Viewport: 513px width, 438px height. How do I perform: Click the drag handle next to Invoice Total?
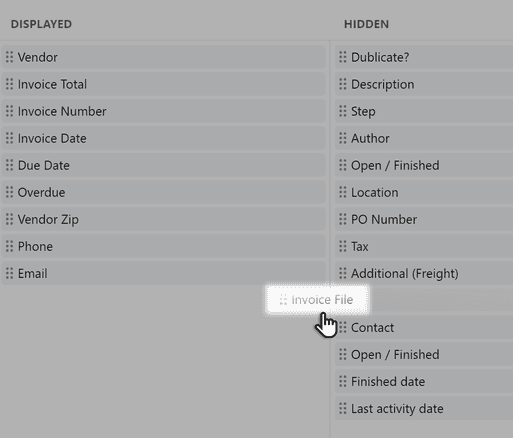[x=9, y=84]
